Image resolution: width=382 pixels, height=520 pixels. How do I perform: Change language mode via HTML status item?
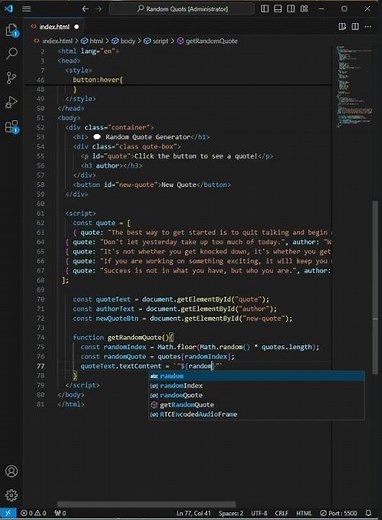pos(304,513)
